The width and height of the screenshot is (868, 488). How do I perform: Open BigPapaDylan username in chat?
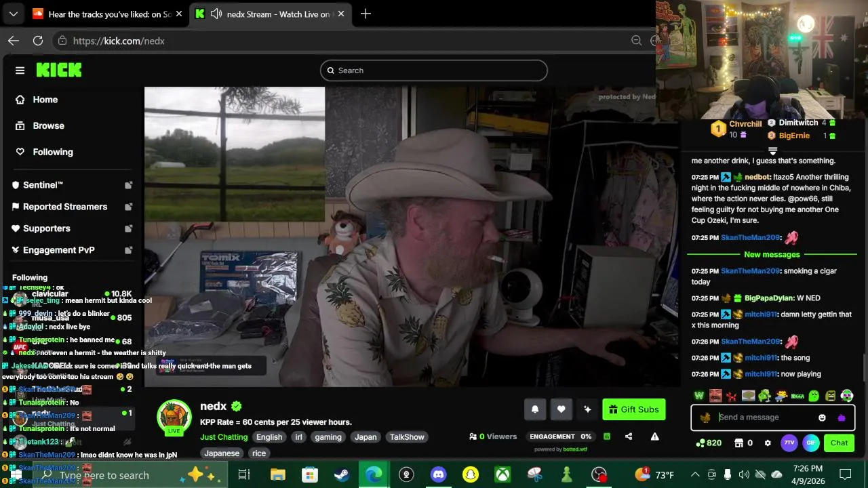768,298
